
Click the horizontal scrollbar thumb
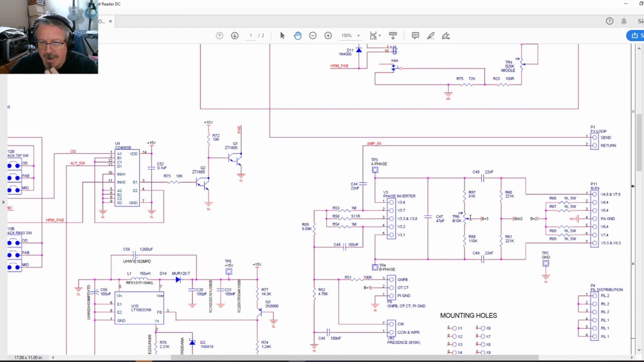click(x=355, y=357)
